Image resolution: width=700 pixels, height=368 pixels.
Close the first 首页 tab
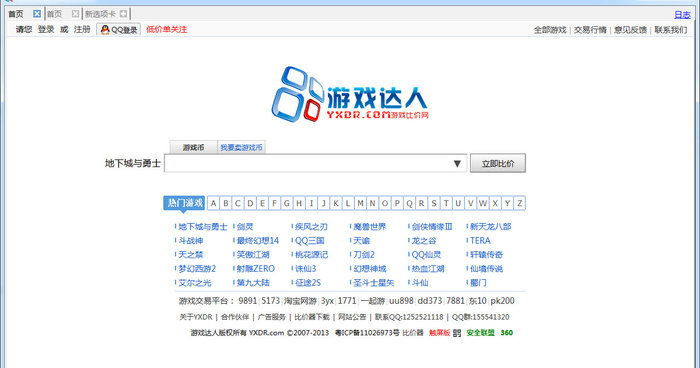[37, 14]
